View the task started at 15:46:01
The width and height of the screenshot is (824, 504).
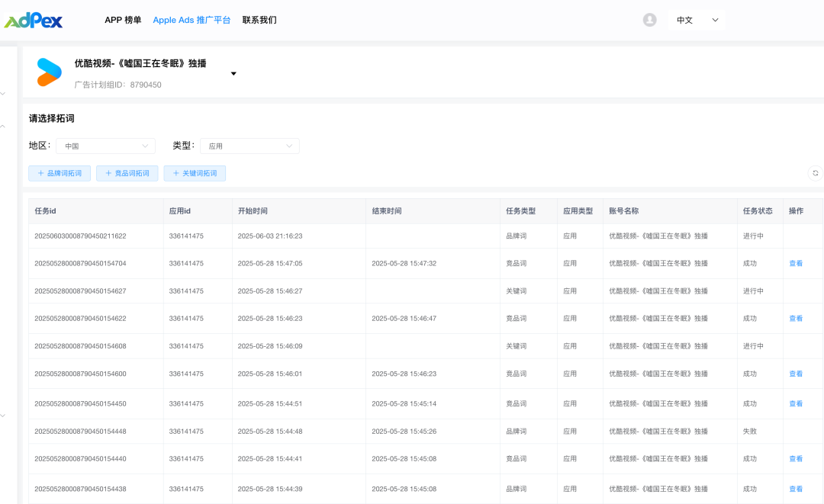tap(796, 374)
